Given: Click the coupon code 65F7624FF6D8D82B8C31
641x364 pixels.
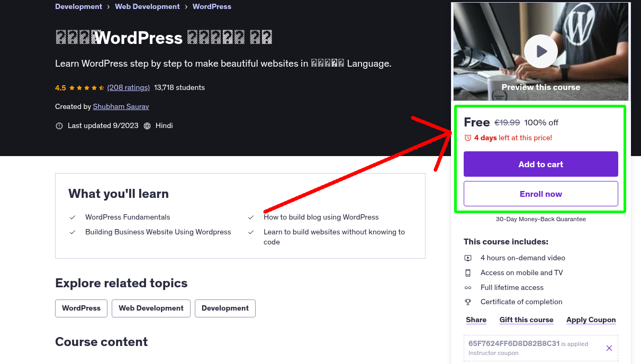Looking at the screenshot, I should (x=514, y=343).
